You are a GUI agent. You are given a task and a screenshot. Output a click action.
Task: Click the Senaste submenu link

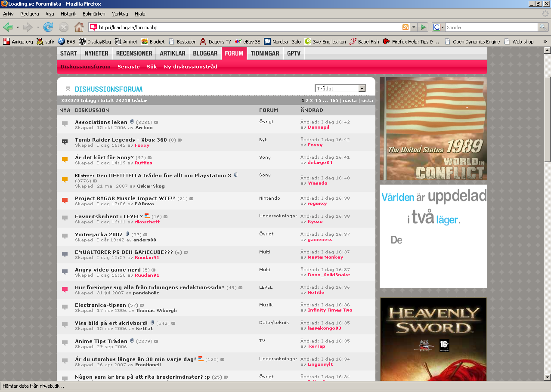[x=129, y=67]
